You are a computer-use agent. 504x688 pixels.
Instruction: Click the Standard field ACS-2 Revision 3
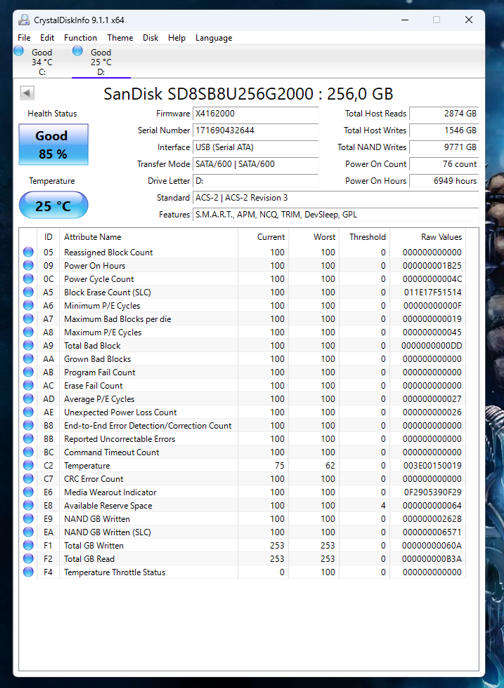tap(336, 198)
